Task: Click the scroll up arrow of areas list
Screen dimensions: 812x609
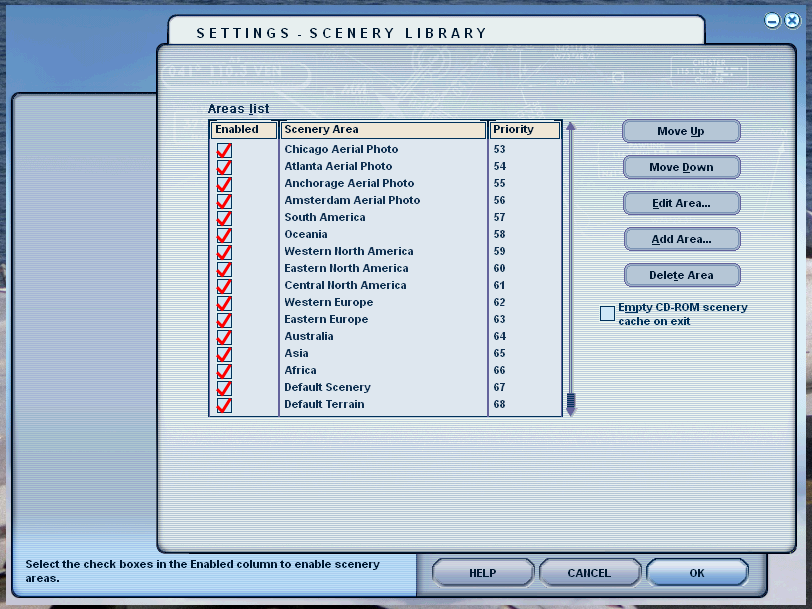Action: pos(571,126)
